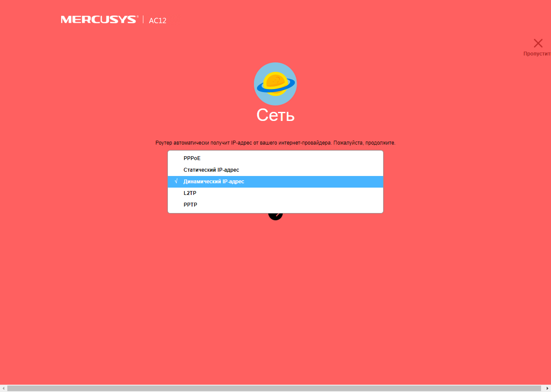
Task: Click the scrollbar right arrow
Action: (x=547, y=389)
